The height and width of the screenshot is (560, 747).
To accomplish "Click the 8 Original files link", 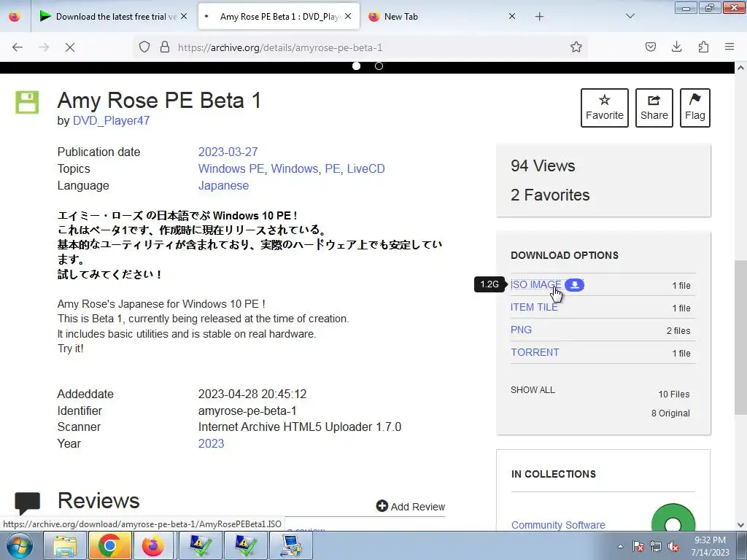I will [x=670, y=413].
